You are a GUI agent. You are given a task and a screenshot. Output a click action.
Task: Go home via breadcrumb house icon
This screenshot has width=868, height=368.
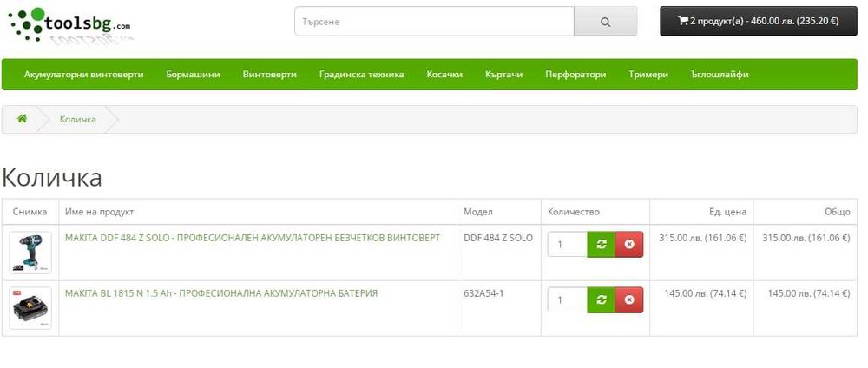tap(23, 118)
